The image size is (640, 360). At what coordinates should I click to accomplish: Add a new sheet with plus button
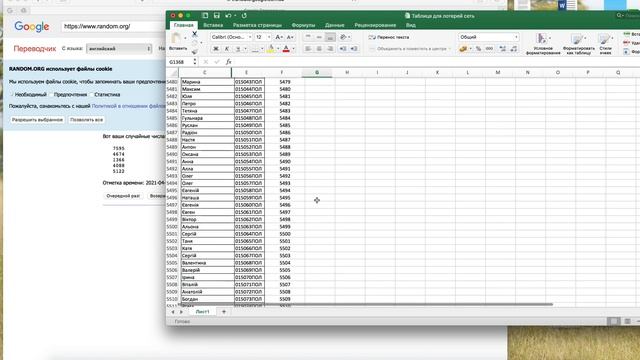(224, 312)
